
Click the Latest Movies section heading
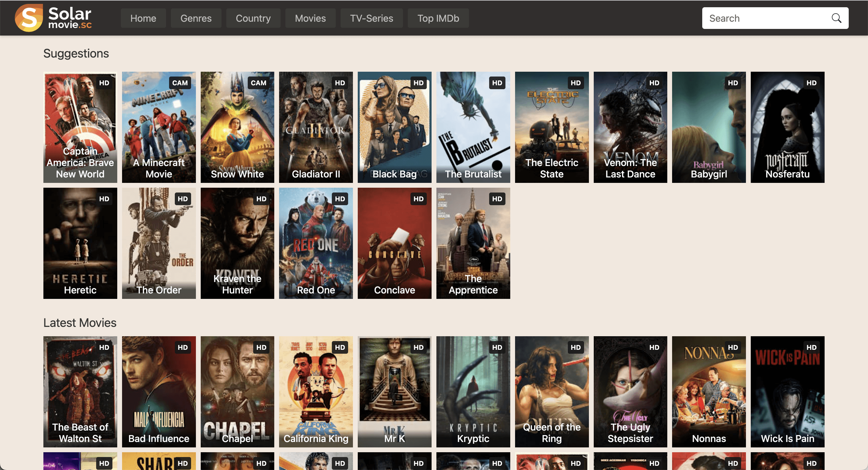[80, 323]
